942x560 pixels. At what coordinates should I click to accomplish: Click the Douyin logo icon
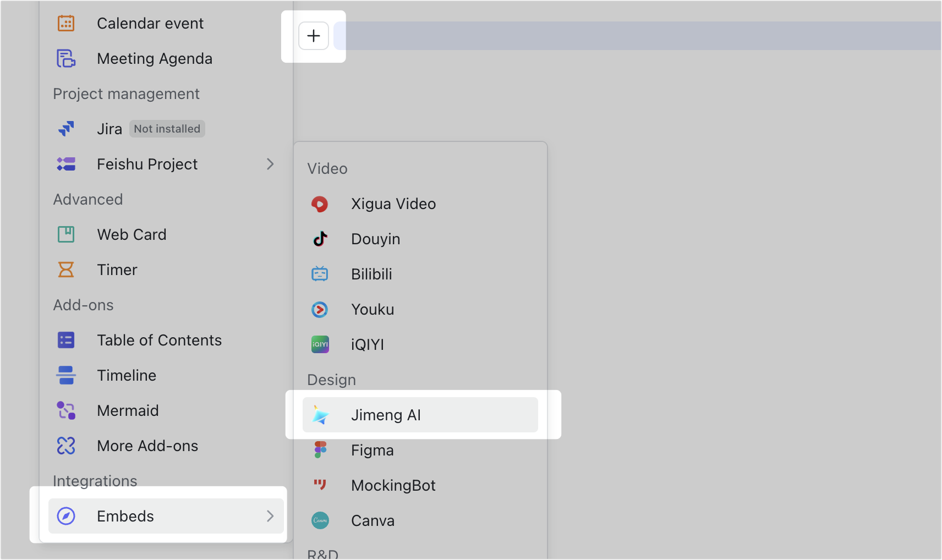pos(320,239)
